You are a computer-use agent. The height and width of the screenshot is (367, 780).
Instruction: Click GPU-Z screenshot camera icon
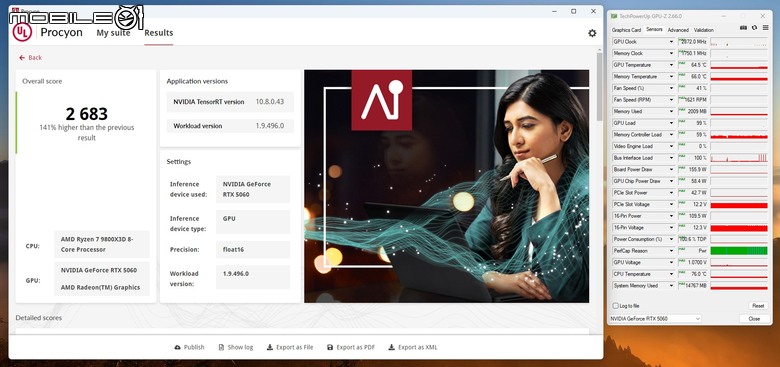[743, 28]
